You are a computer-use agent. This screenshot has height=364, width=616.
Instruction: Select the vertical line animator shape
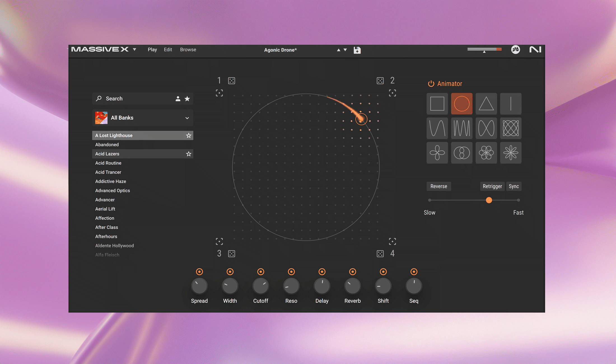coord(511,104)
